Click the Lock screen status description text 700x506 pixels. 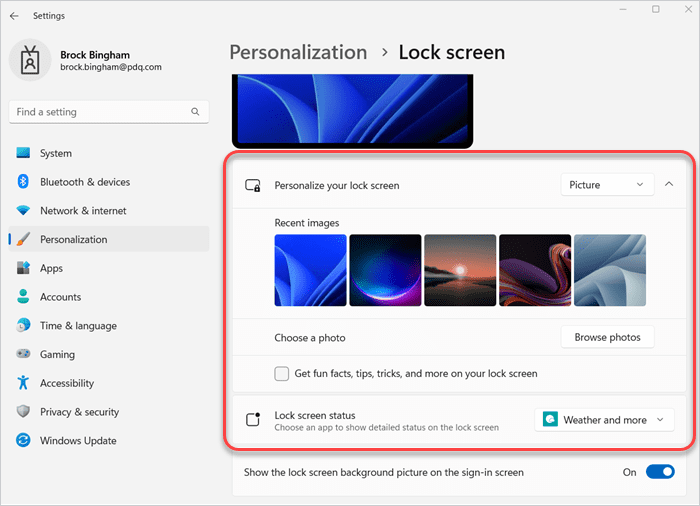387,427
